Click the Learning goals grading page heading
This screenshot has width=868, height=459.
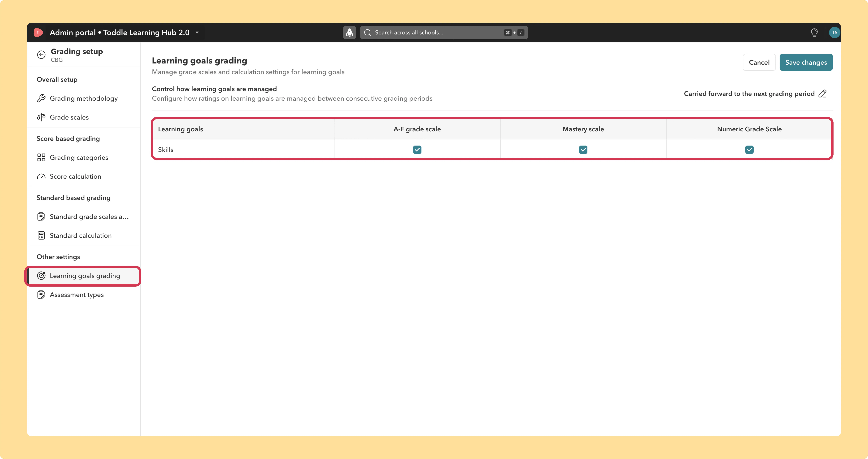pyautogui.click(x=199, y=61)
